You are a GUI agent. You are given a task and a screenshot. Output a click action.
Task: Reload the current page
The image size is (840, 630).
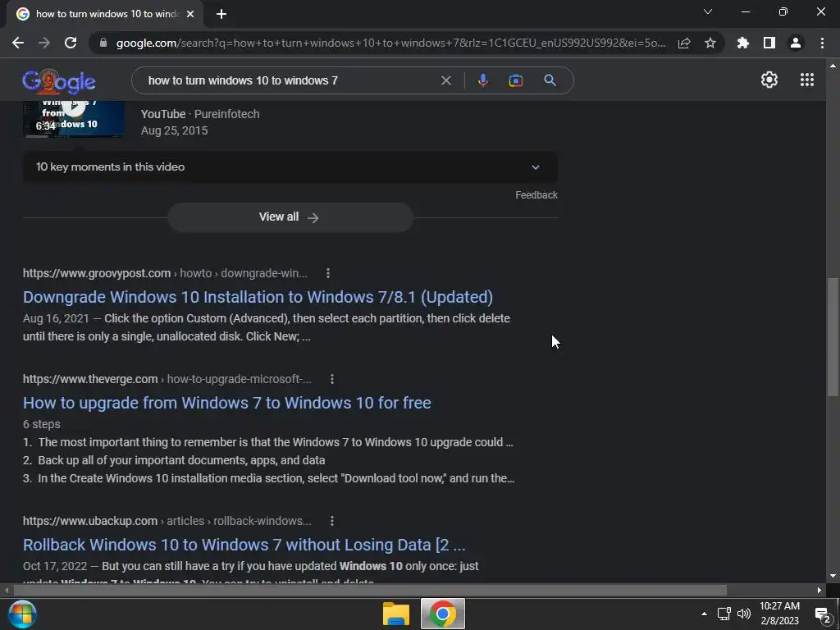click(x=71, y=43)
